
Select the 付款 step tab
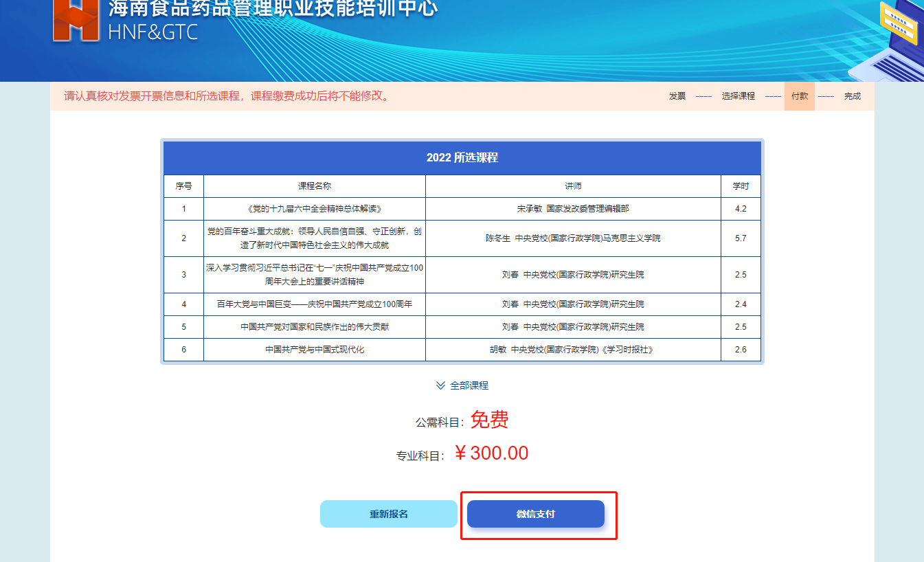tap(799, 96)
